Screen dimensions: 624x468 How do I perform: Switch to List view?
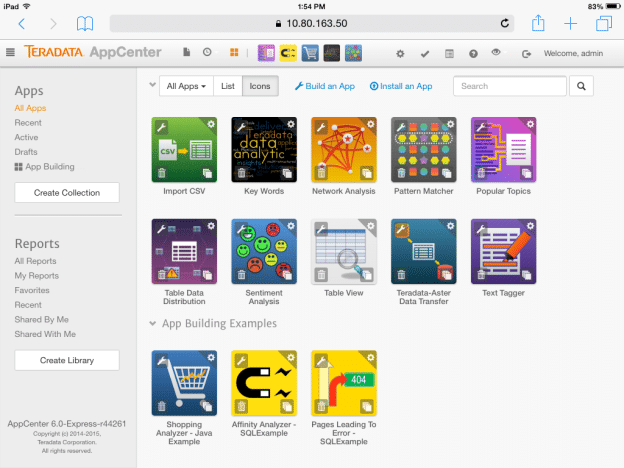(x=228, y=87)
